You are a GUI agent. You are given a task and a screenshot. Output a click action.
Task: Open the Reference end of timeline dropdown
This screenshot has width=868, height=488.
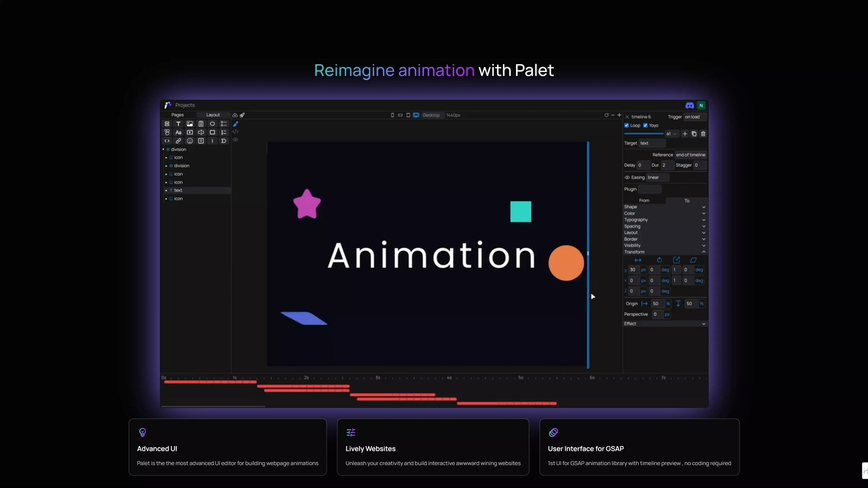691,155
